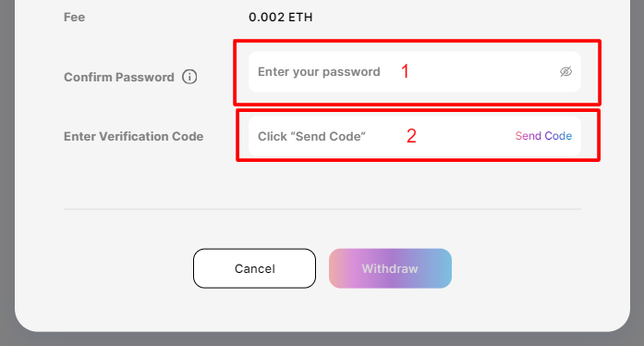Click the Confirm Password label
This screenshot has width=644, height=346.
tap(119, 77)
